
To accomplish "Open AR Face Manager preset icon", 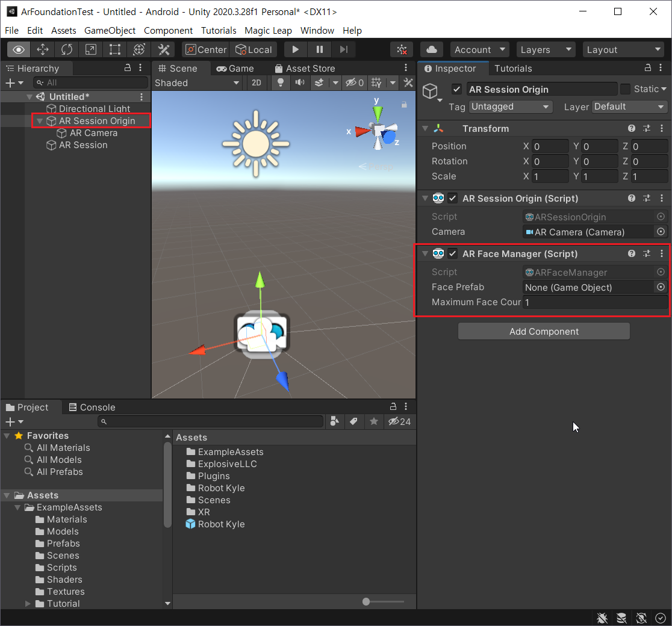I will [647, 253].
